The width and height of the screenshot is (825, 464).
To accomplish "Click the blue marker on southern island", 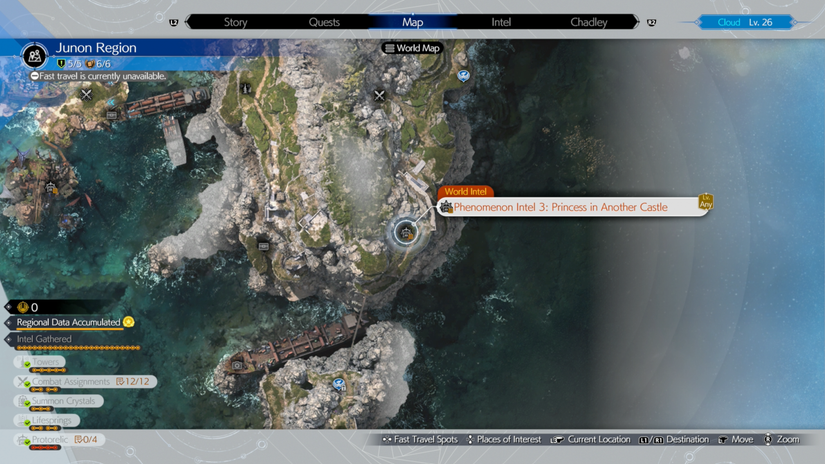I will pos(339,383).
